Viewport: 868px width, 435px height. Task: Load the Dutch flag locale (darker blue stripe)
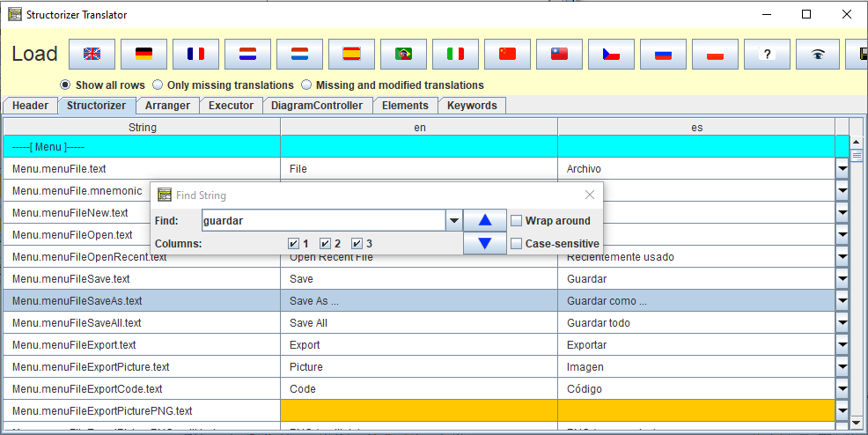pyautogui.click(x=248, y=54)
